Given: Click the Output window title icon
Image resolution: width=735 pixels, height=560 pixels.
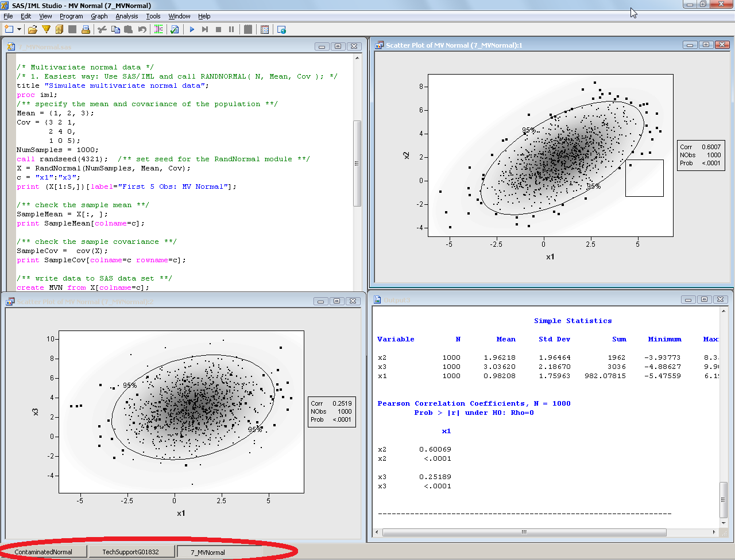Looking at the screenshot, I should coord(378,300).
